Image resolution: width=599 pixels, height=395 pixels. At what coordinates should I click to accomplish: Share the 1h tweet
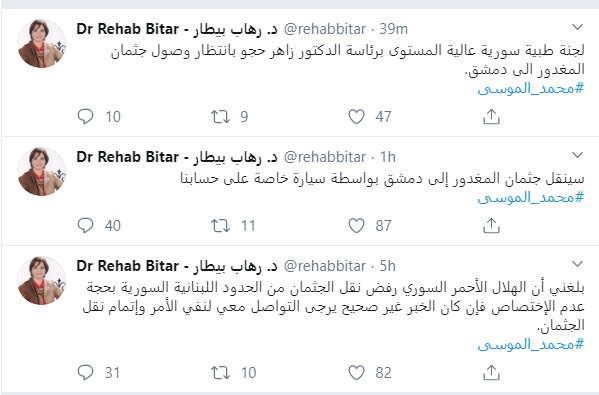click(491, 225)
